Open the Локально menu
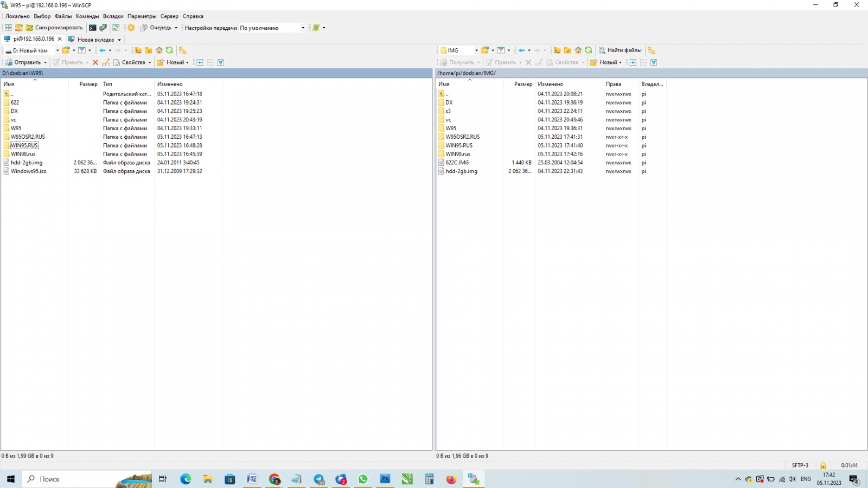This screenshot has height=488, width=868. click(x=17, y=16)
